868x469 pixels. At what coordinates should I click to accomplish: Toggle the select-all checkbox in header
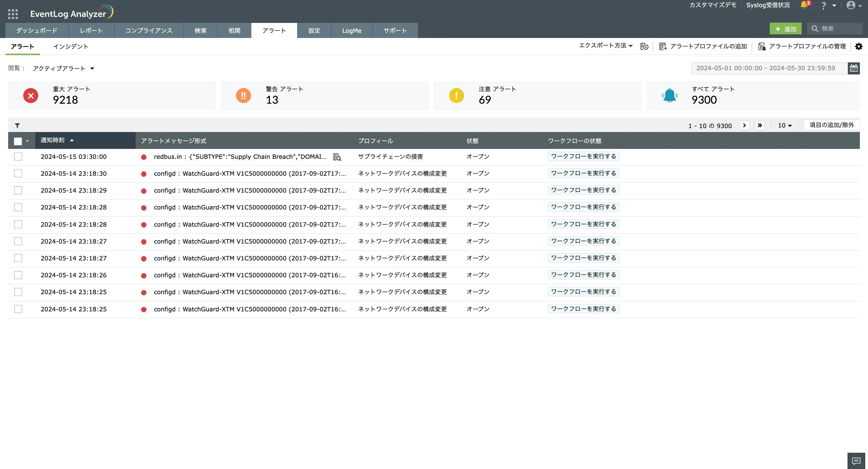(18, 141)
